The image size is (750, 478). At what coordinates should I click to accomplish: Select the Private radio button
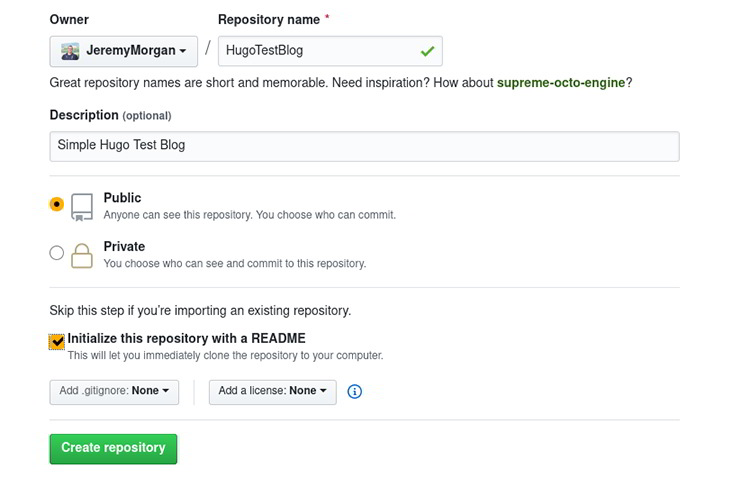coord(57,253)
